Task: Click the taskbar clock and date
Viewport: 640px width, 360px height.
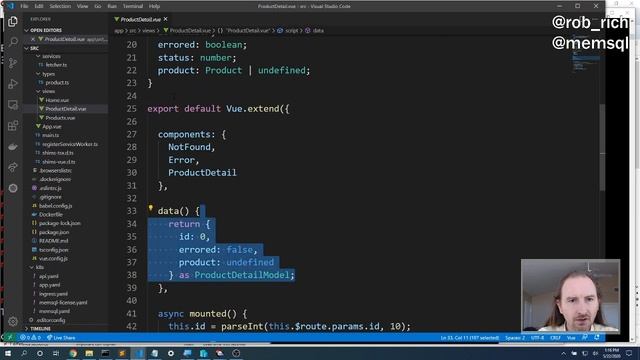Action: [x=611, y=353]
